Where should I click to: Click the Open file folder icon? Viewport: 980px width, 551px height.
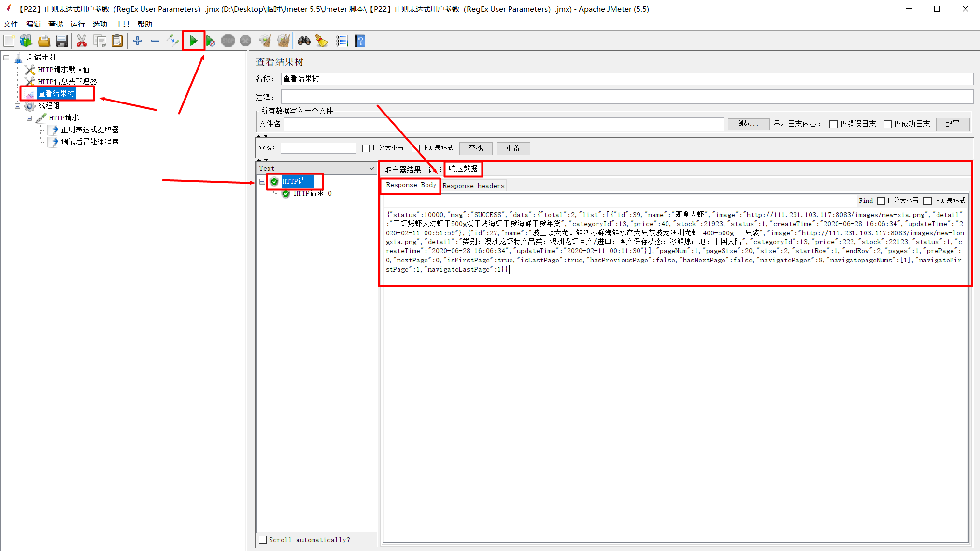(44, 41)
